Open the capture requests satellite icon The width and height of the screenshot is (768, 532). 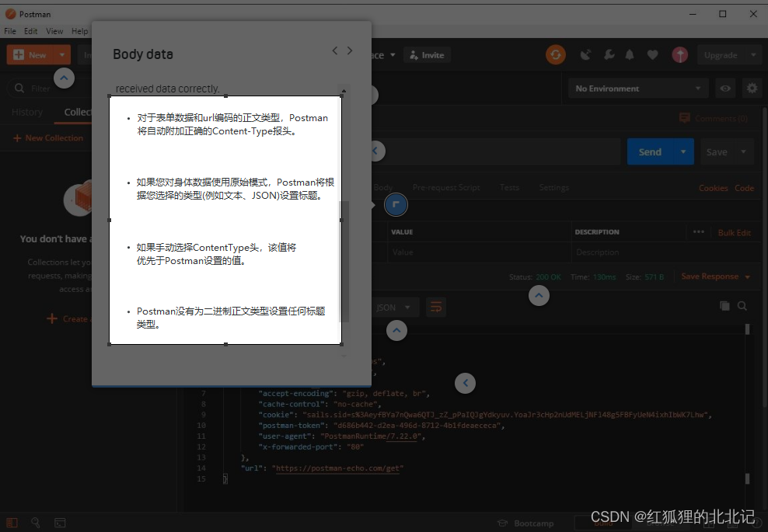click(585, 55)
